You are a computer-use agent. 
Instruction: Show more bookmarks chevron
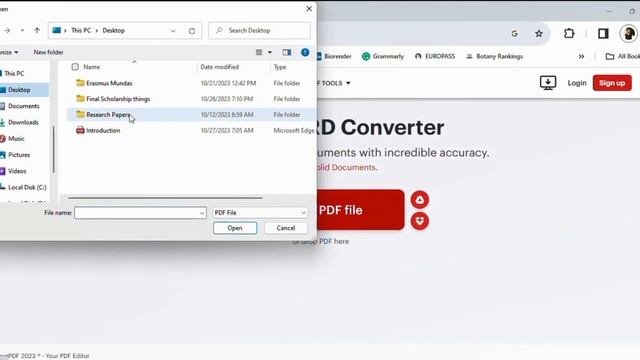coord(581,56)
